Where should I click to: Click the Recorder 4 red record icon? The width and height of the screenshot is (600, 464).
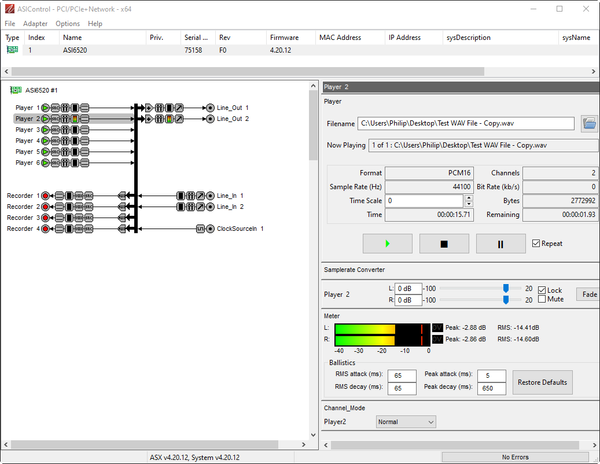(x=45, y=229)
